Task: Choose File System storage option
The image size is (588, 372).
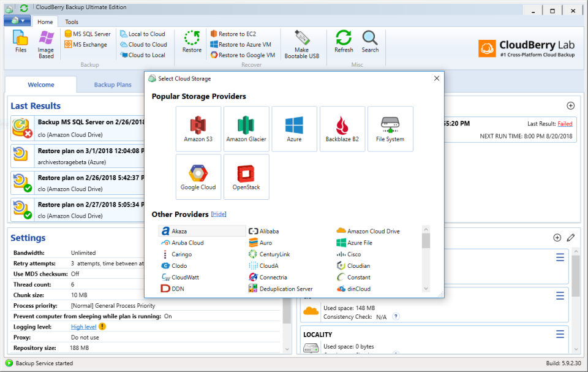Action: click(390, 128)
